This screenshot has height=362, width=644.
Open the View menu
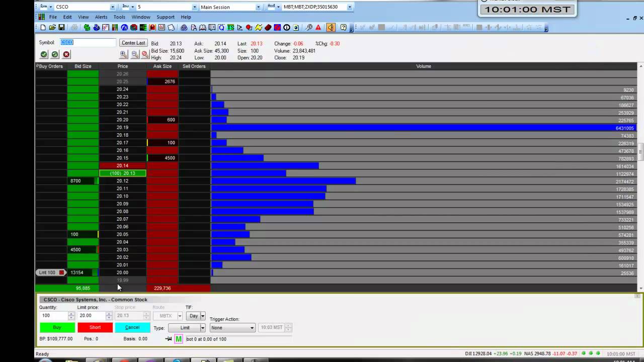tap(84, 17)
